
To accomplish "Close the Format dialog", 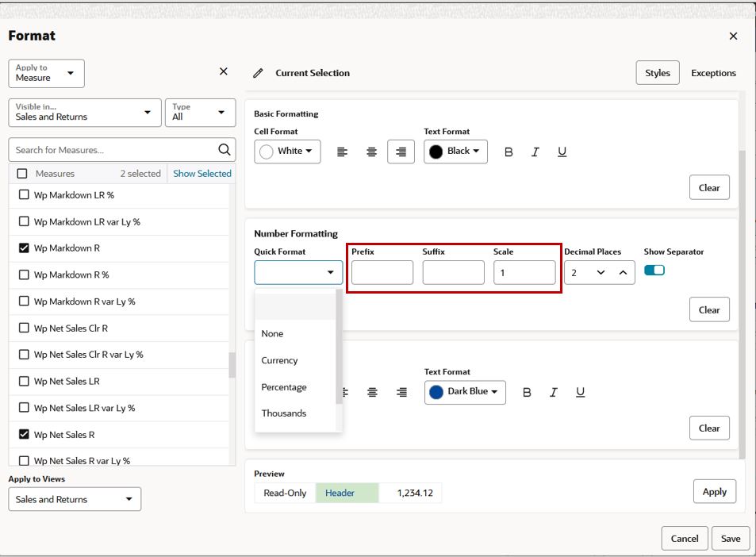I will coord(733,36).
